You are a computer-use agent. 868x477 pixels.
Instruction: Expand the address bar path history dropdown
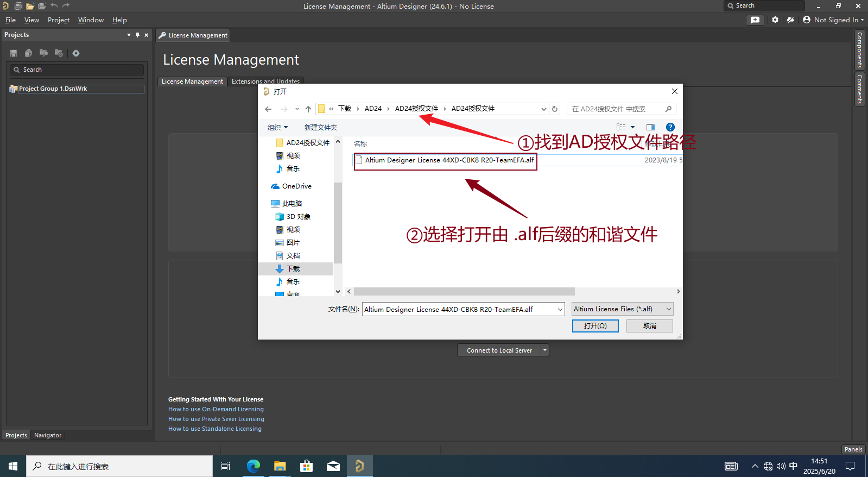pyautogui.click(x=543, y=109)
